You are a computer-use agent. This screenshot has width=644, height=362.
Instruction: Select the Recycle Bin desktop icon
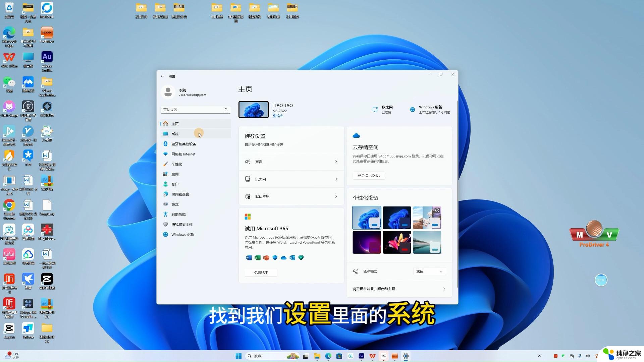[9, 10]
